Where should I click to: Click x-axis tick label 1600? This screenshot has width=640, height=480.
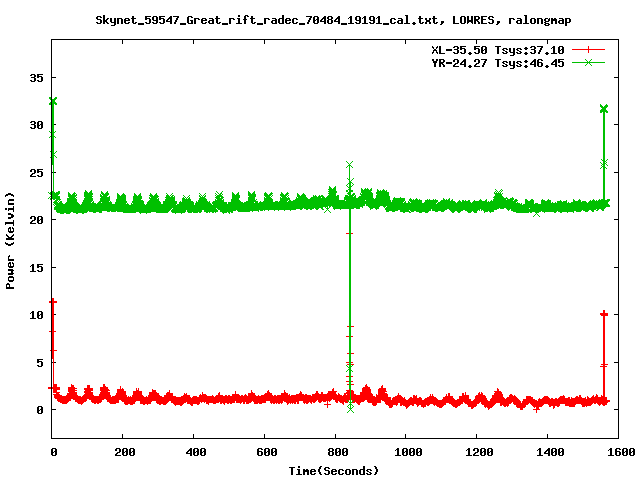620,452
